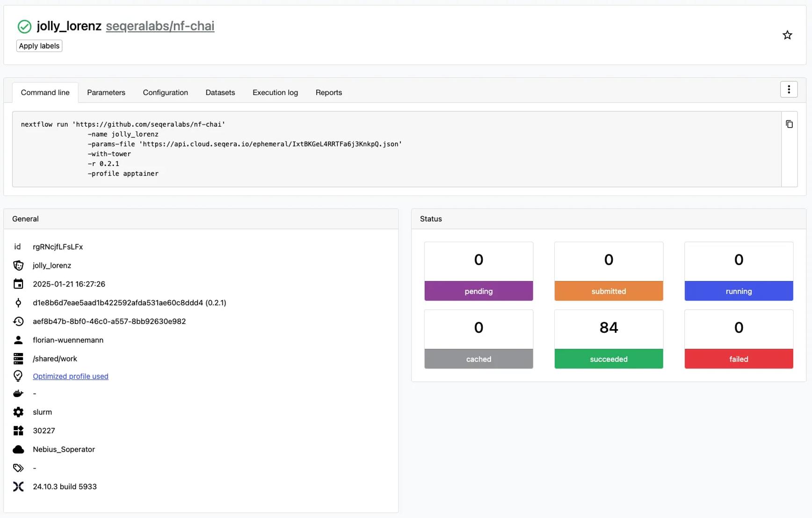Click the nextflow run command text

123,124
